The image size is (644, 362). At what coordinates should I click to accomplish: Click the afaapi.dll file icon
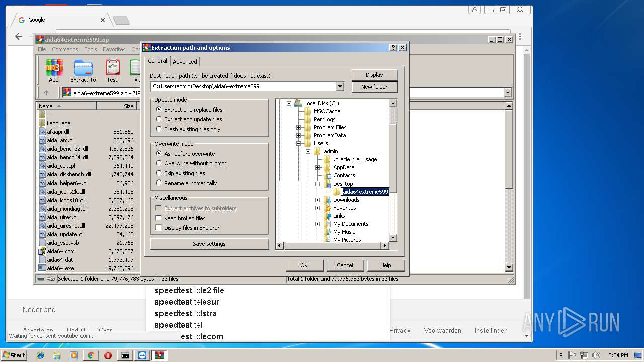pyautogui.click(x=42, y=132)
